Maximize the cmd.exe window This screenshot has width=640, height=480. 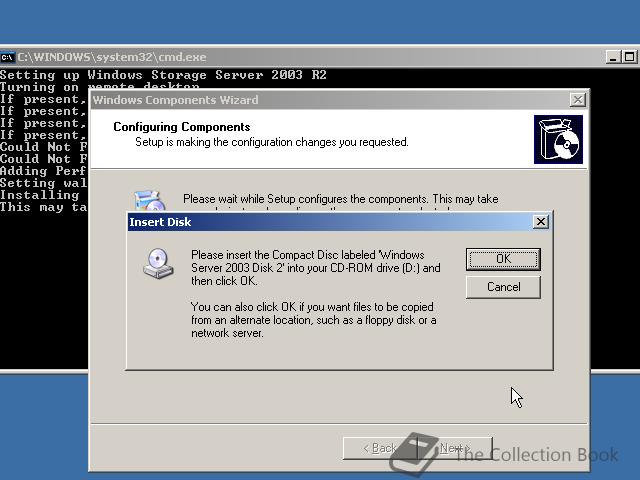pos(629,57)
